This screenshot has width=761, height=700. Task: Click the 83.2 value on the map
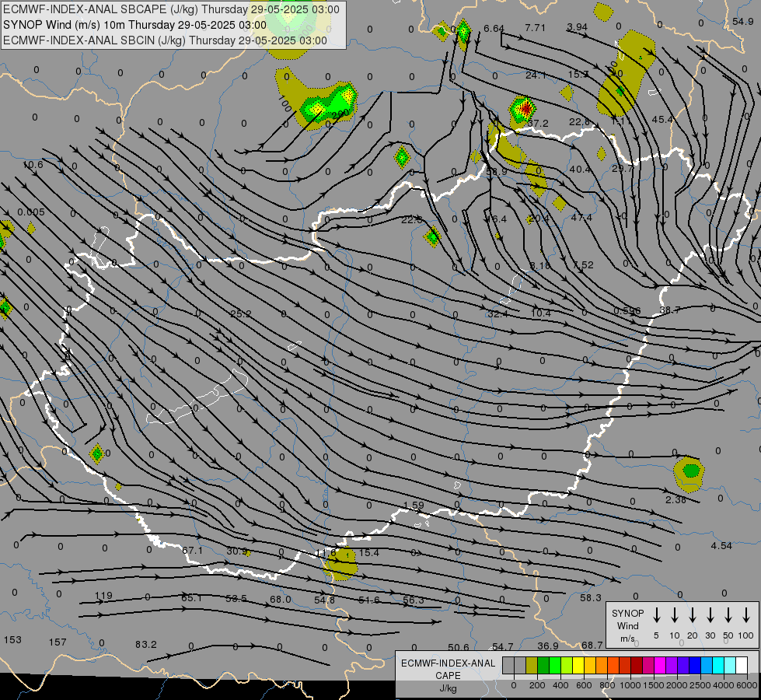point(146,645)
